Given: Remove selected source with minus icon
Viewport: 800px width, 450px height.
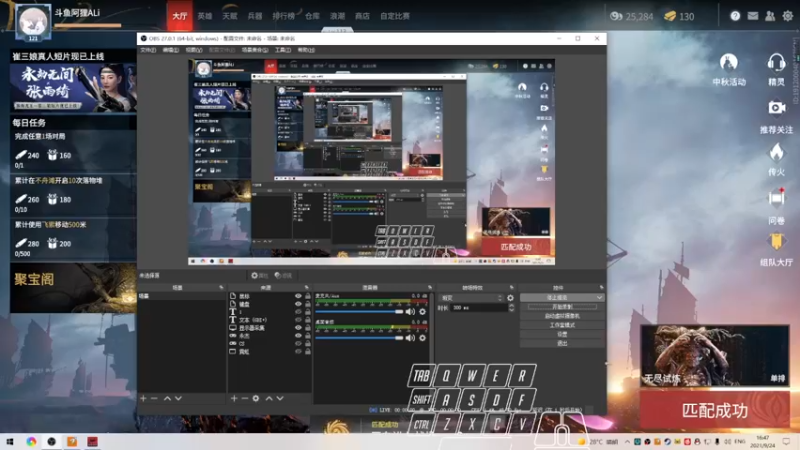Looking at the screenshot, I should point(244,398).
